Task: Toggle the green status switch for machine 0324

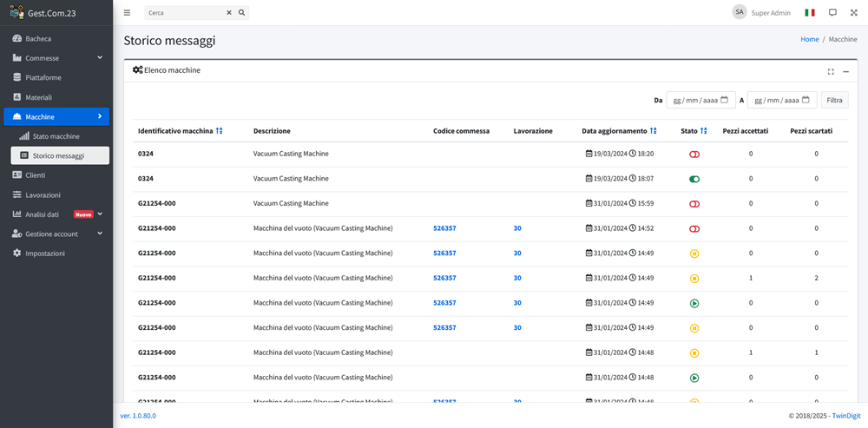Action: point(694,179)
